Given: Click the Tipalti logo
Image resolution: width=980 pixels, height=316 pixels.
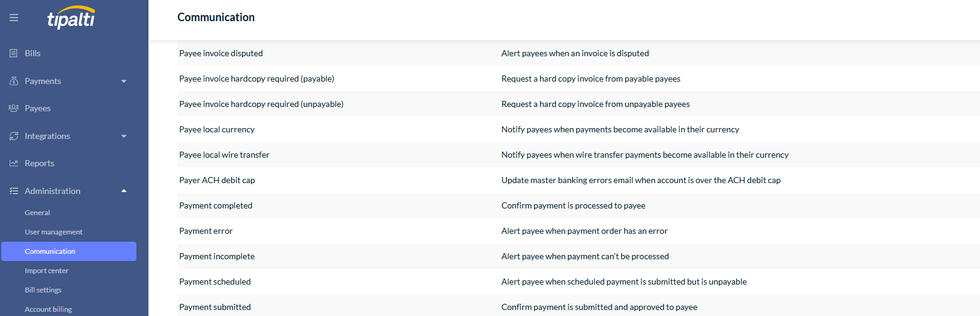Looking at the screenshot, I should 71,18.
